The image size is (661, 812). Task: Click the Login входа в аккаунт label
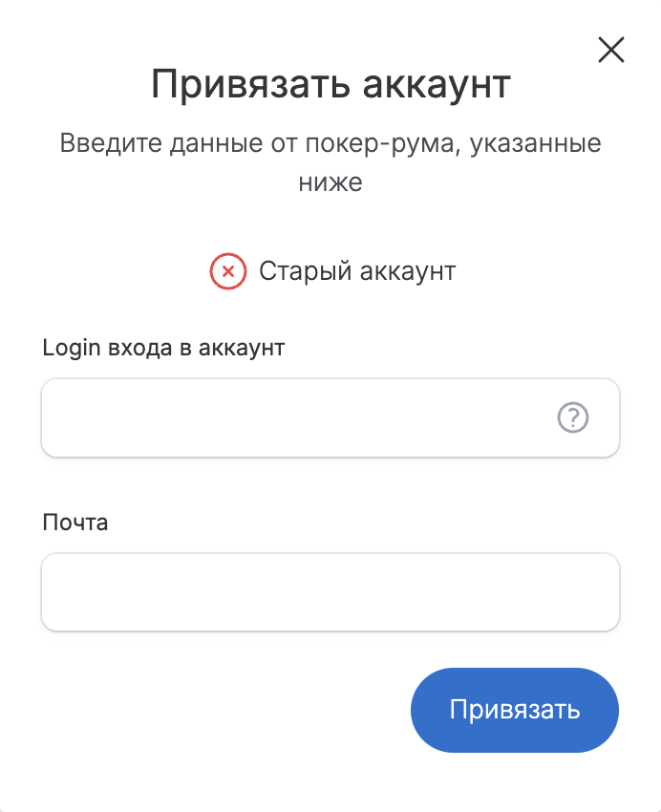coord(163,348)
